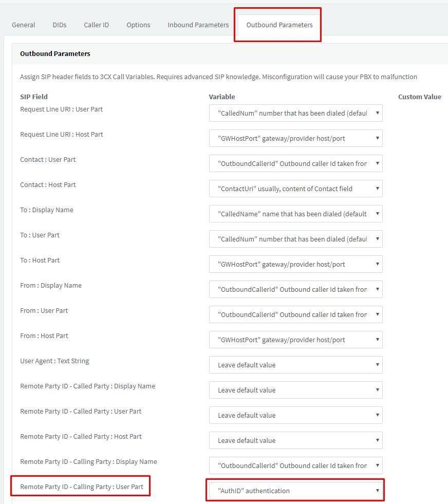Open Calling Party Display Name dropdown
The image size is (448, 504).
pyautogui.click(x=295, y=465)
